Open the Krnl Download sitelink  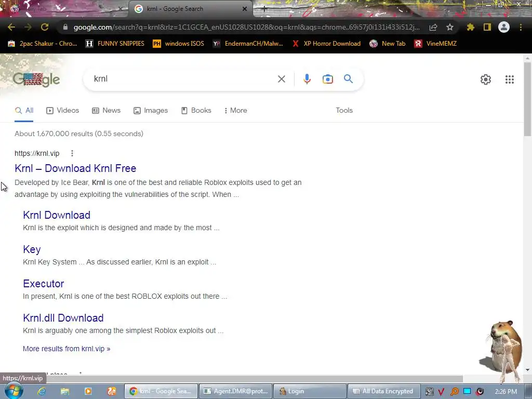[57, 215]
